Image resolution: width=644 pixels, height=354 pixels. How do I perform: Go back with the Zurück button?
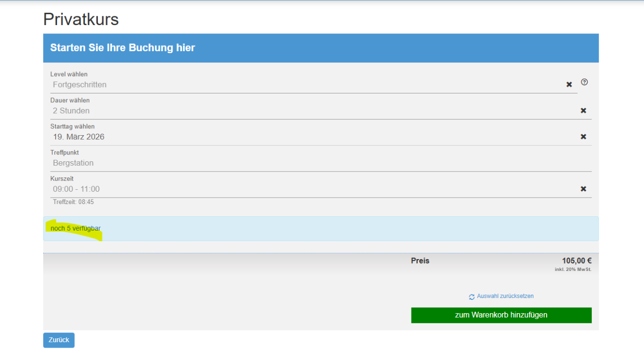click(x=59, y=340)
